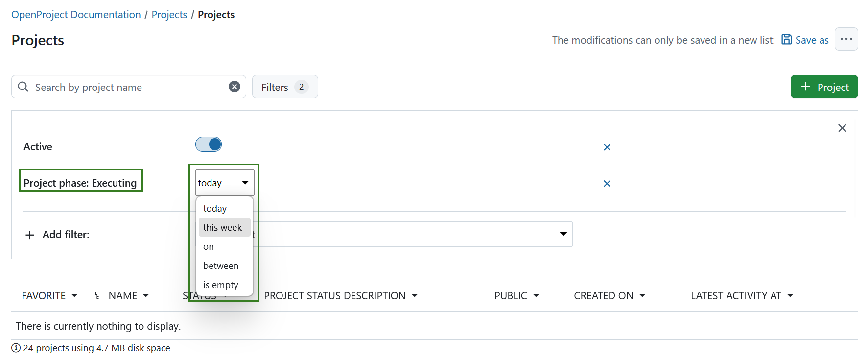Choose 'between' in the operator list
This screenshot has width=868, height=357.
pos(221,266)
